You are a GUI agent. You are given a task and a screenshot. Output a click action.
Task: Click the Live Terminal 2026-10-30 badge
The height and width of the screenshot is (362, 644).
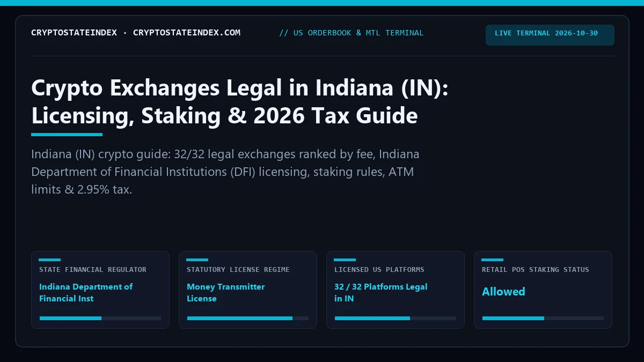tap(550, 35)
